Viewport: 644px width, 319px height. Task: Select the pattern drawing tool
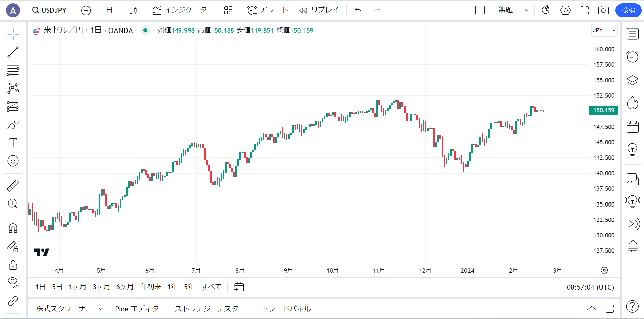[13, 88]
